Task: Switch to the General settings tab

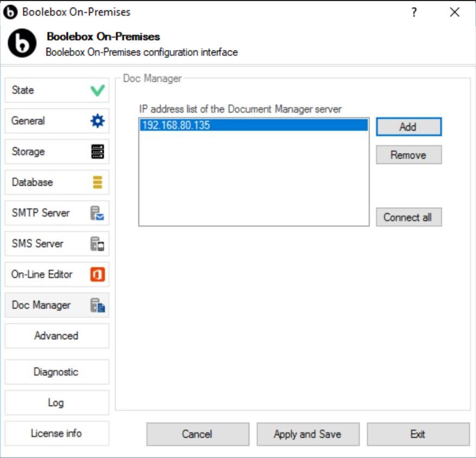Action: coord(57,121)
